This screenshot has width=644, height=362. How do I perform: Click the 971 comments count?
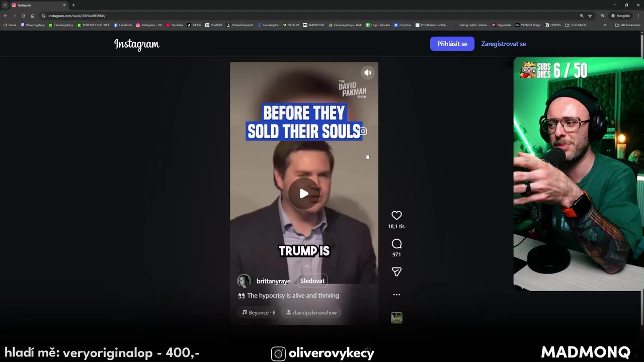[x=396, y=255]
